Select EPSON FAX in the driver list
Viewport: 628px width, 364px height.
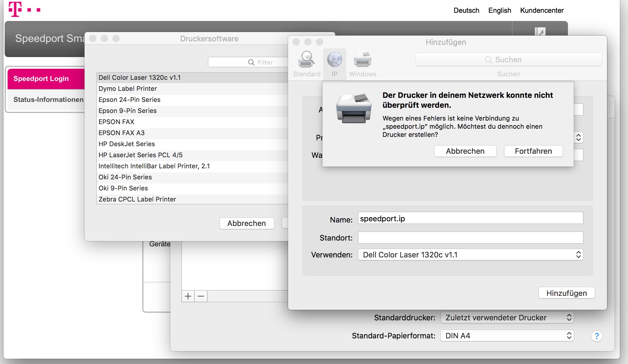click(192, 122)
